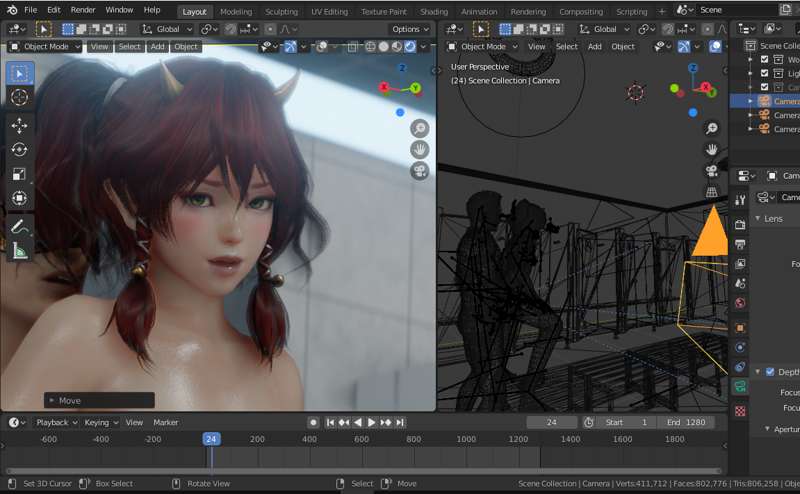Viewport: 800px width, 494px height.
Task: Activate the Rotate tool
Action: click(19, 150)
